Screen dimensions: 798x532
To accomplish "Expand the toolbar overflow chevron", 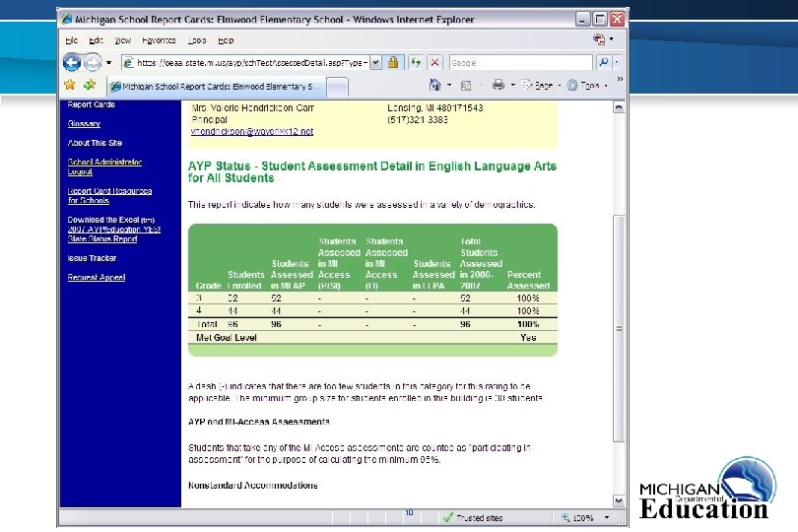I will click(x=620, y=79).
